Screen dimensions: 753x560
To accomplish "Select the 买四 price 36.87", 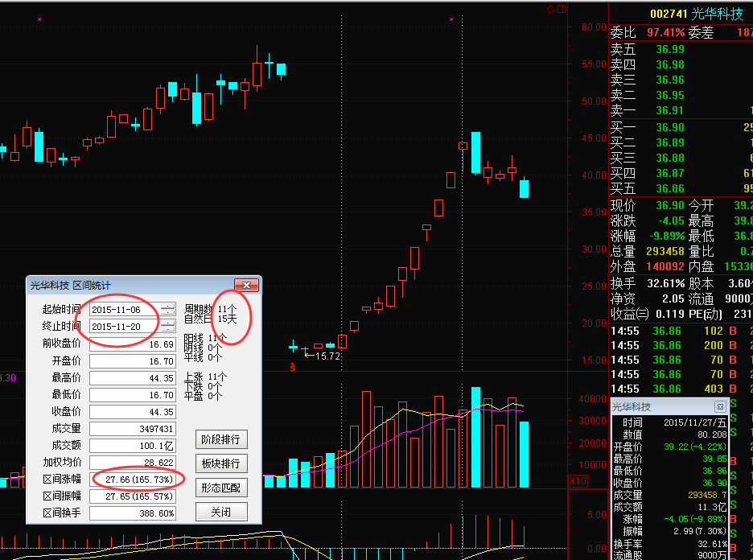I will pyautogui.click(x=670, y=173).
